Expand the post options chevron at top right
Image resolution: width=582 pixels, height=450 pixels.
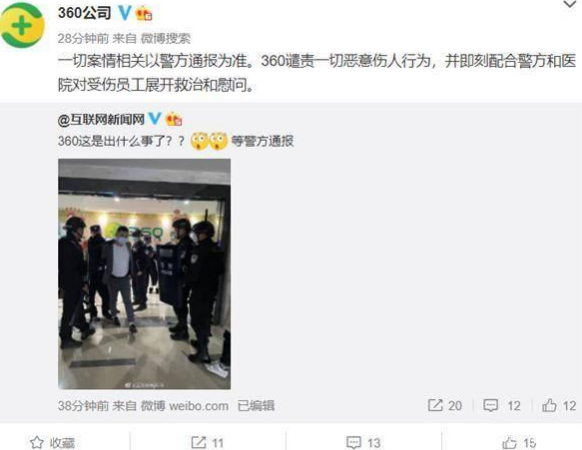[570, 4]
